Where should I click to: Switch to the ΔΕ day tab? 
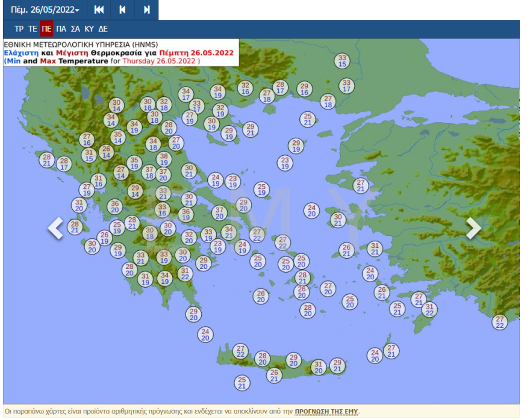pyautogui.click(x=103, y=29)
